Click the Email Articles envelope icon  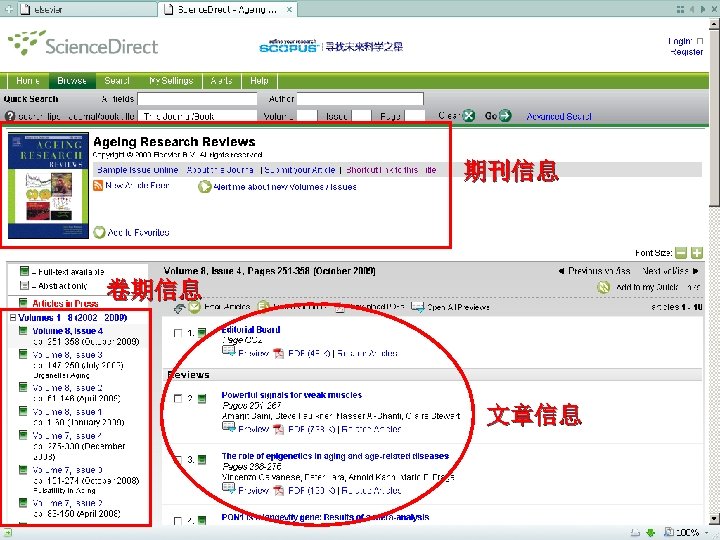coord(194,307)
